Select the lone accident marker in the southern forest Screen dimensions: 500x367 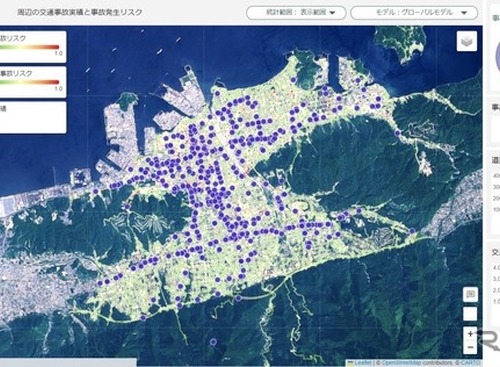[214, 342]
